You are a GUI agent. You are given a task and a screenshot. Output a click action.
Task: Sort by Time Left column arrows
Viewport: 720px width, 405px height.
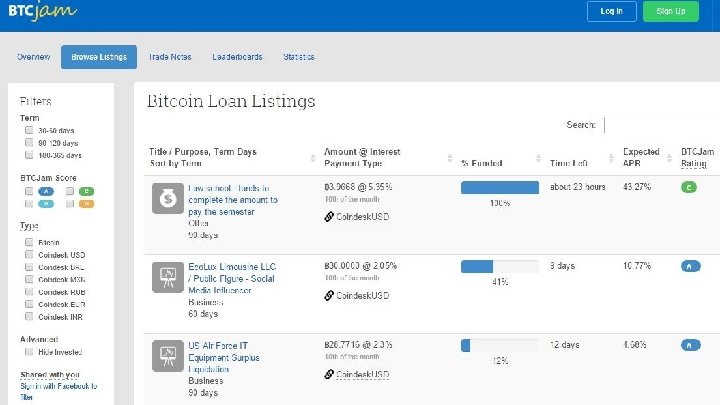(x=611, y=158)
